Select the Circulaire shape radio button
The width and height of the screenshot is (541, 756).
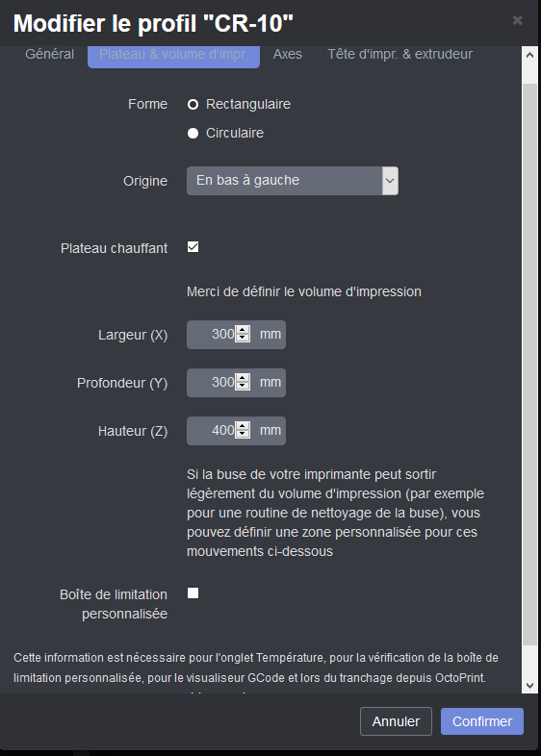[x=193, y=134]
